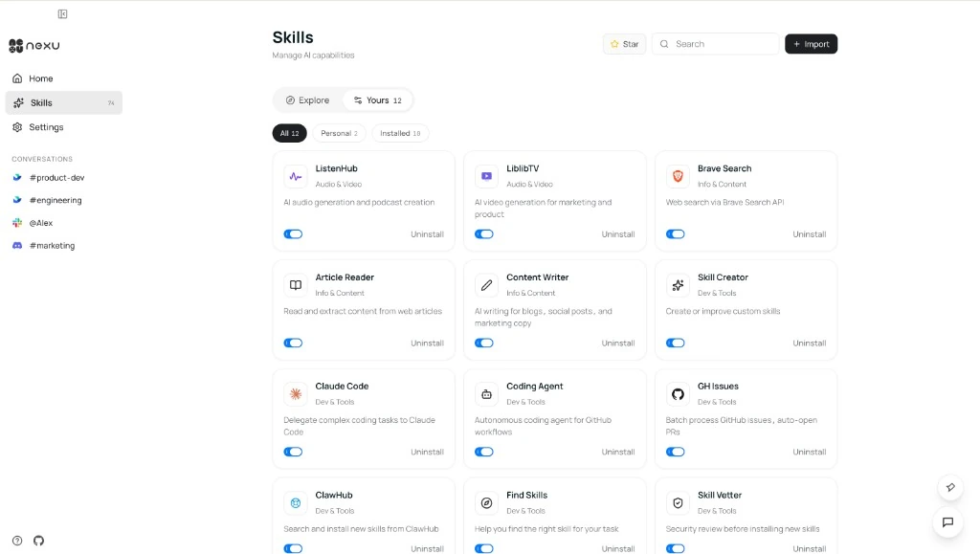Open Settings in the sidebar
The width and height of the screenshot is (980, 554).
click(46, 127)
